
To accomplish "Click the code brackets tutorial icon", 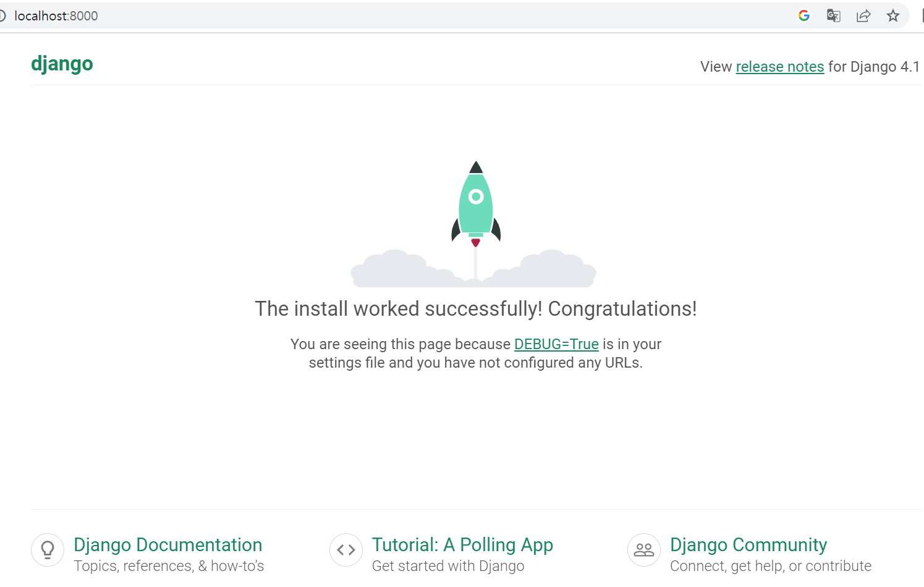I will point(346,550).
